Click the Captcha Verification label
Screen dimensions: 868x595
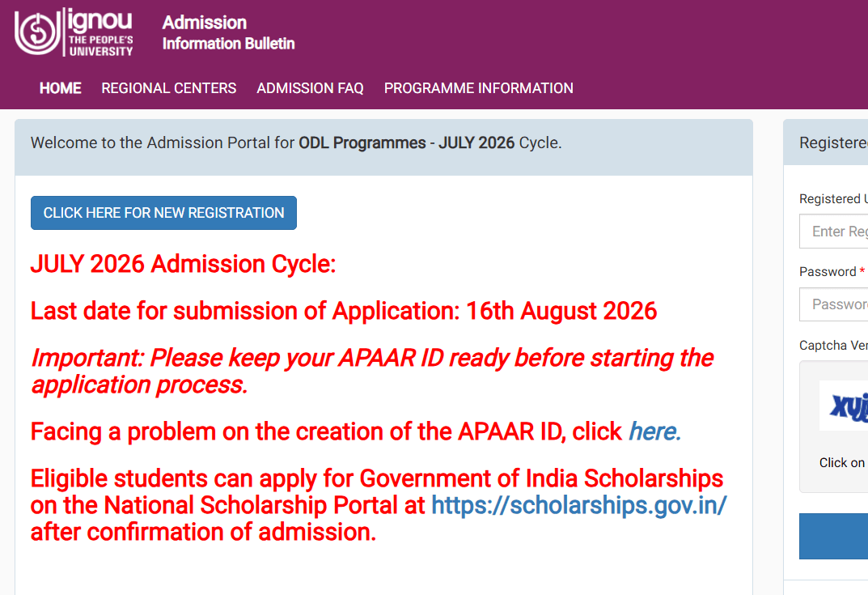point(834,345)
